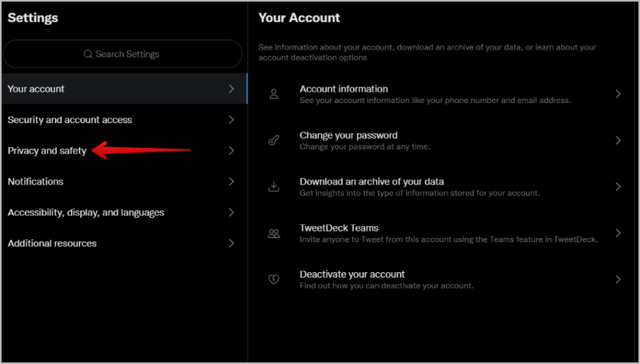
Task: Click 'Get insights into the type of information' text
Action: coord(419,193)
